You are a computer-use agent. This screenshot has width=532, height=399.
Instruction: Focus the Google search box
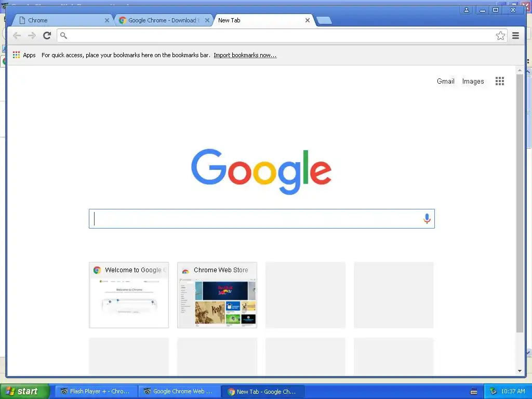pyautogui.click(x=262, y=219)
